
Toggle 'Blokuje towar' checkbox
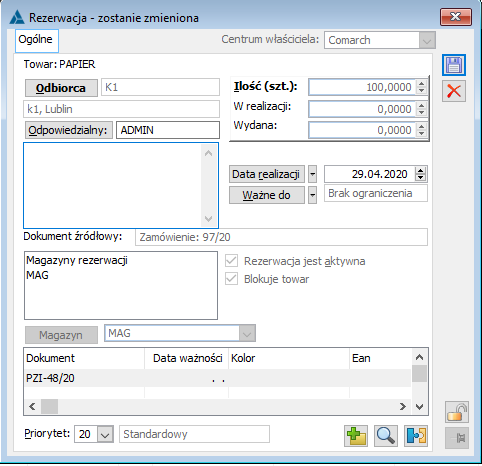coord(231,279)
